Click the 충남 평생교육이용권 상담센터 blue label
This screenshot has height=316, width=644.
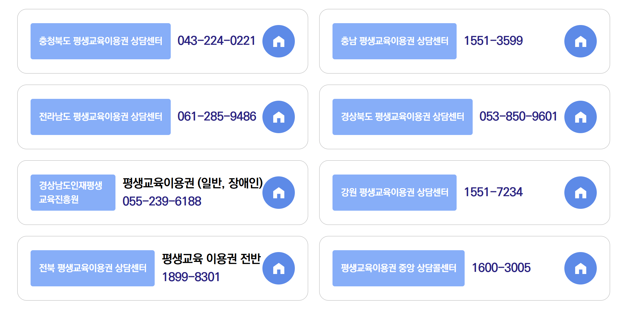click(x=394, y=41)
